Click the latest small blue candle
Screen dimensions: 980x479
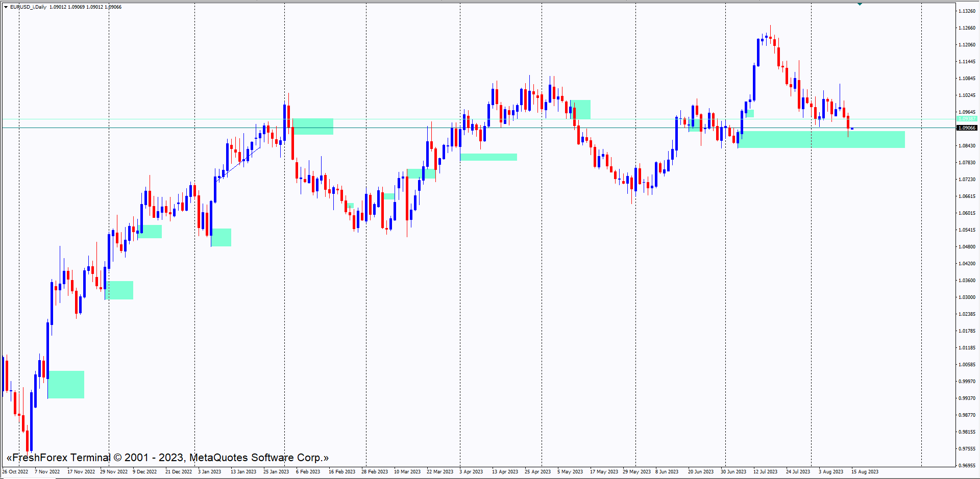coord(852,129)
